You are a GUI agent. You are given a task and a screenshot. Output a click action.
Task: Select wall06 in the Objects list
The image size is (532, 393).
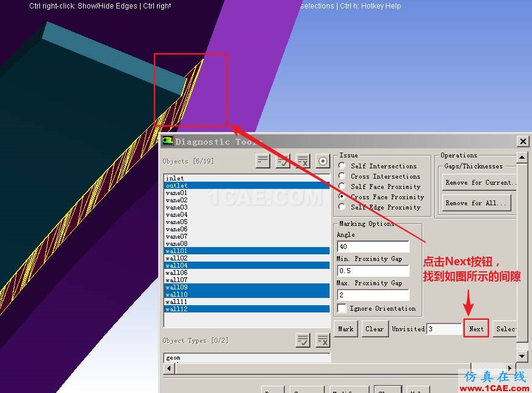247,272
